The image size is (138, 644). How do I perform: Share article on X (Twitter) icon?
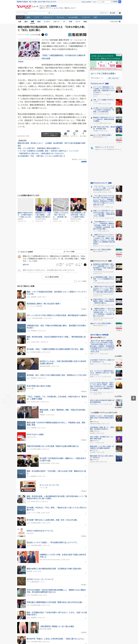(43, 35)
